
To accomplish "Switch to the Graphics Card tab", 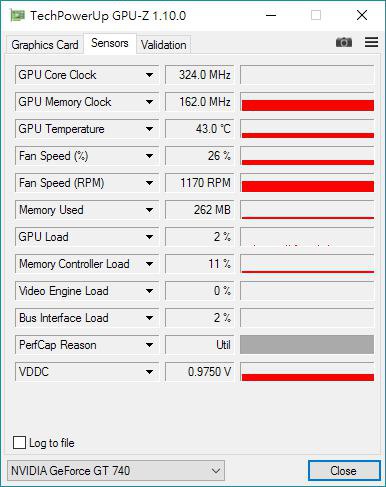I will pos(45,44).
